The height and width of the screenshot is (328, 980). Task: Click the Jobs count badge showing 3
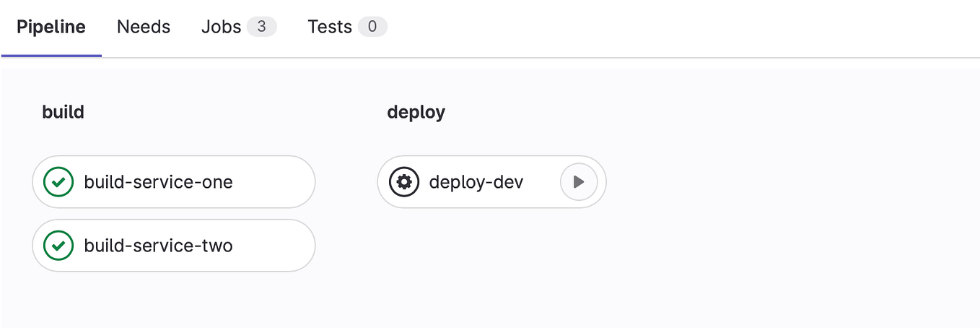261,27
